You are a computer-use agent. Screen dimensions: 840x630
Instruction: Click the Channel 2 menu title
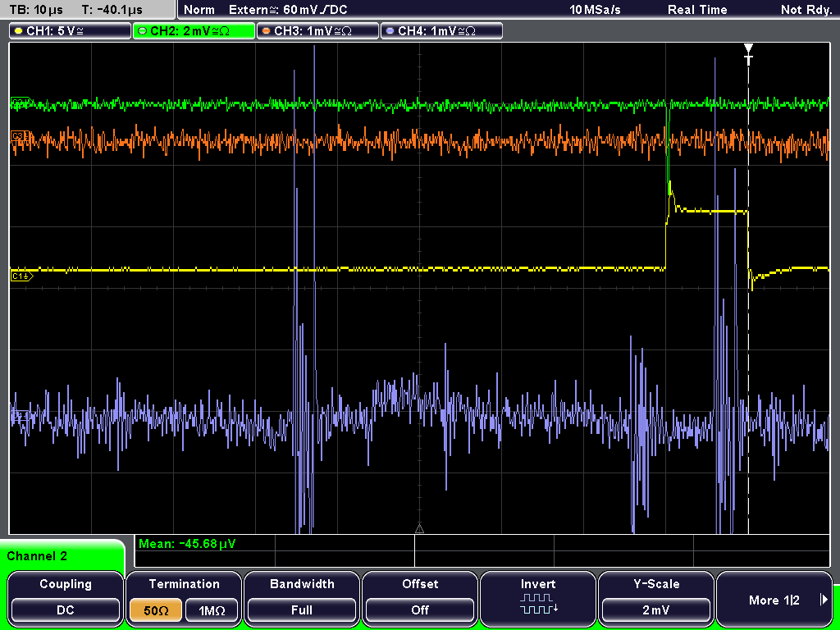[37, 556]
